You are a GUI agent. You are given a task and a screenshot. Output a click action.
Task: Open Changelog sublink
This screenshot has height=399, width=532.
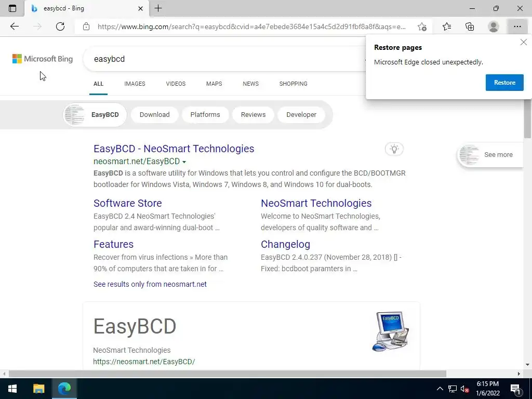pos(285,244)
